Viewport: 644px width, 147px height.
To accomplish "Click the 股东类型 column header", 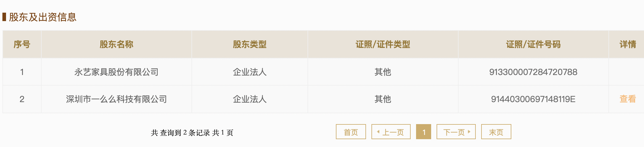I will coord(250,45).
